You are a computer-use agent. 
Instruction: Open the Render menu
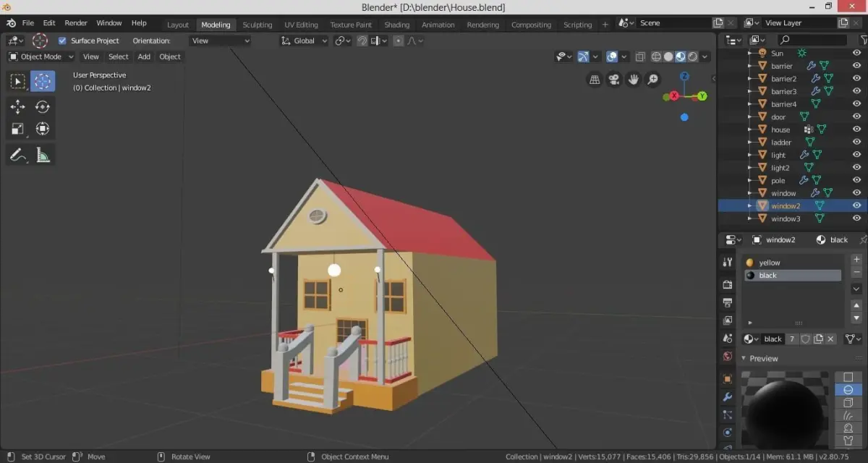tap(76, 23)
